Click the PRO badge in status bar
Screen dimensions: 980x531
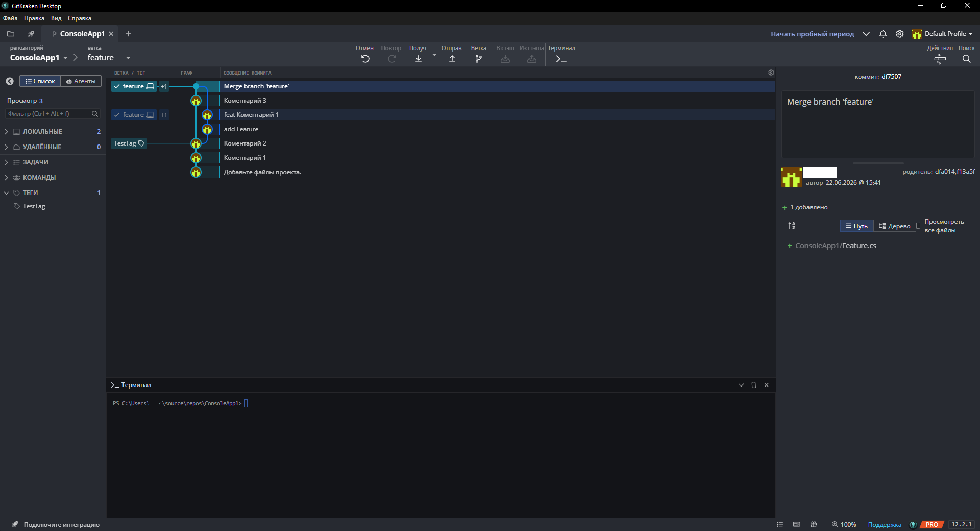tap(932, 524)
